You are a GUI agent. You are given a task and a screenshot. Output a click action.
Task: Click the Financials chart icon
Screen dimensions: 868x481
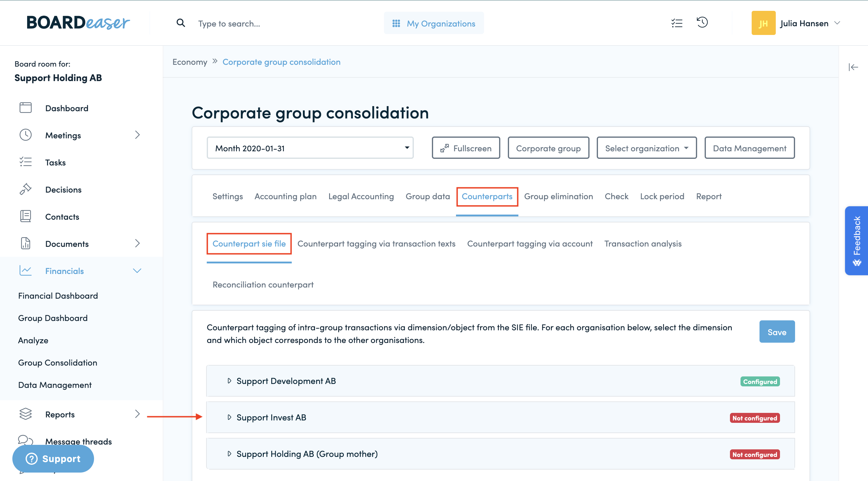26,270
